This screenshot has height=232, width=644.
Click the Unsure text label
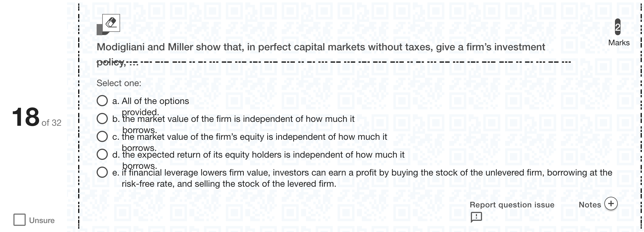point(42,220)
